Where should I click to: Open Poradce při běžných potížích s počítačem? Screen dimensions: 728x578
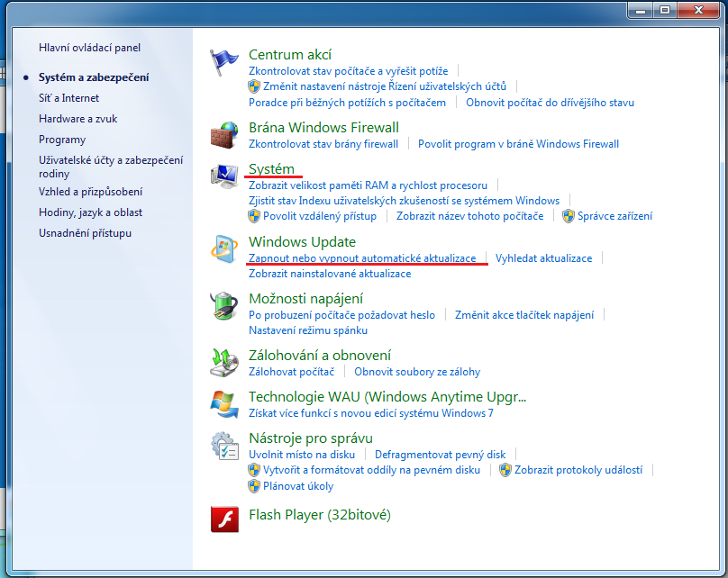pos(347,103)
